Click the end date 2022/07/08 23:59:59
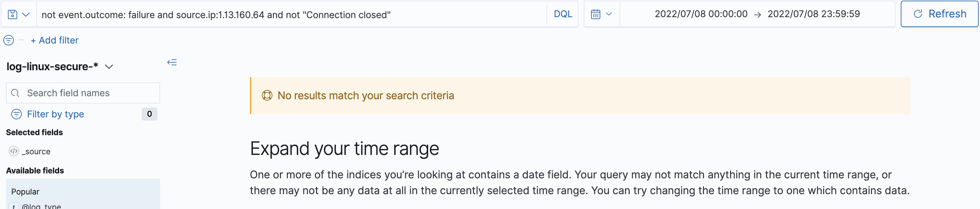 [x=813, y=14]
